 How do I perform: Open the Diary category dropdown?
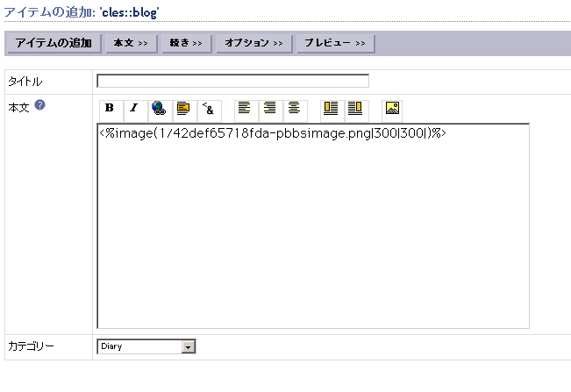pos(146,346)
